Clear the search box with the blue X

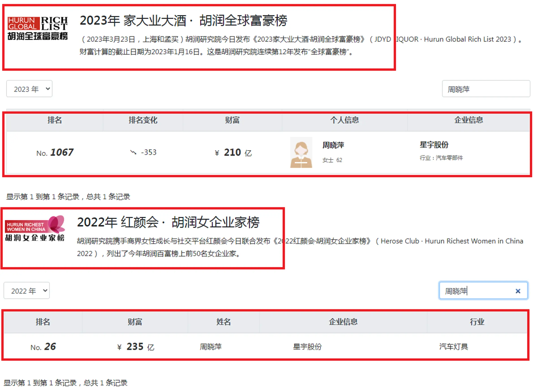click(x=518, y=291)
